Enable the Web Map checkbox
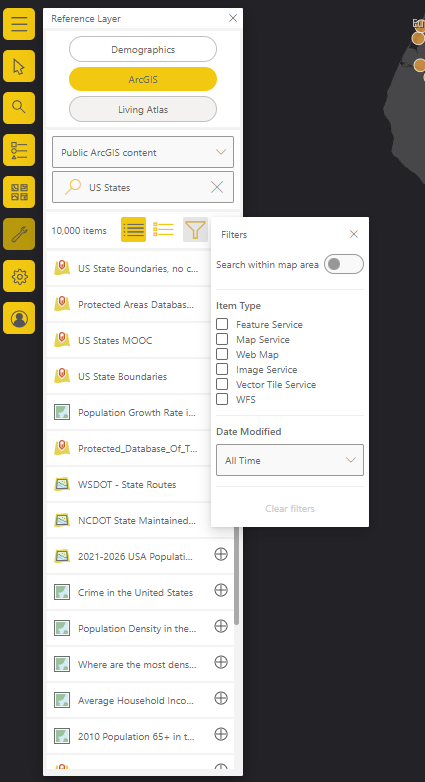 coord(222,354)
